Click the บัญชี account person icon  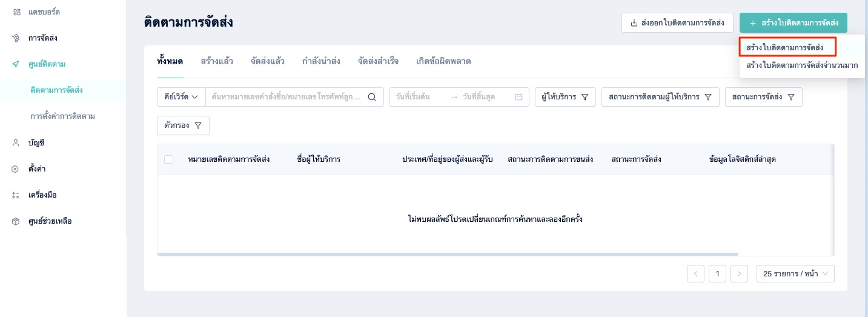pyautogui.click(x=16, y=143)
